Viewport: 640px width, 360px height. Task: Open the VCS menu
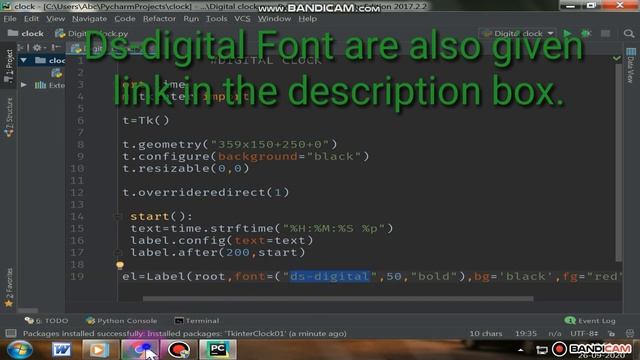(x=242, y=19)
